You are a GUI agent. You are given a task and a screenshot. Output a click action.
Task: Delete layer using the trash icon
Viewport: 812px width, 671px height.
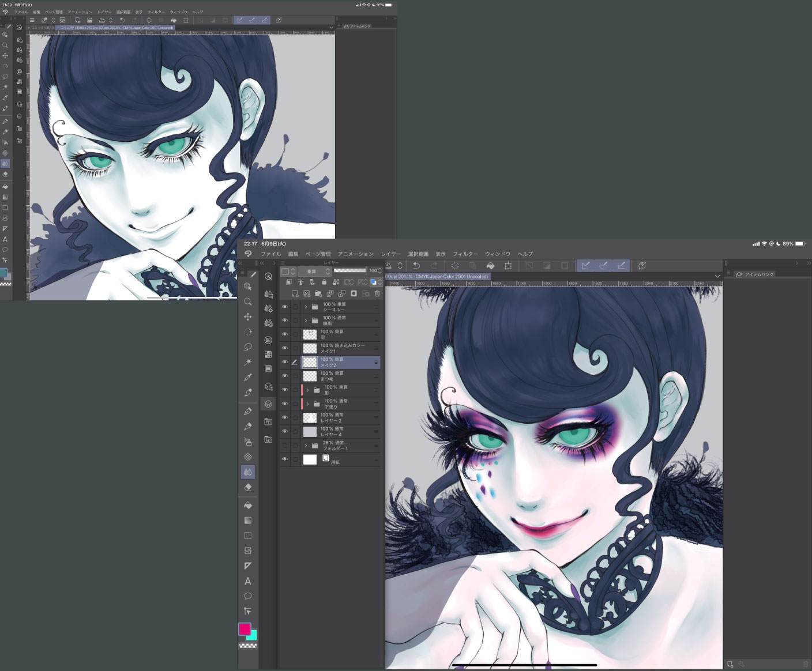coord(377,293)
